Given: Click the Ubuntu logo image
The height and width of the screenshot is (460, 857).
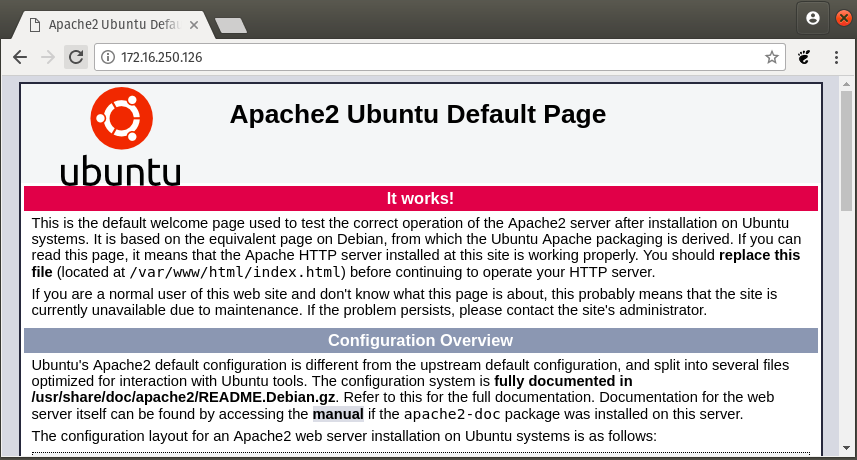Looking at the screenshot, I should (121, 137).
